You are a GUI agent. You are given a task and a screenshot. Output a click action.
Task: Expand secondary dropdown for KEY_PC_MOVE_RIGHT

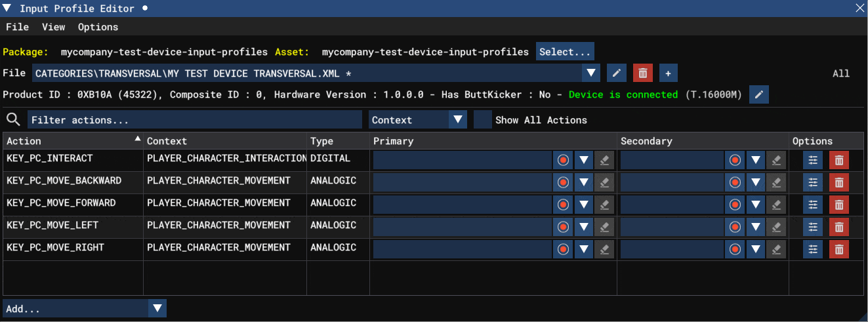[x=755, y=249]
